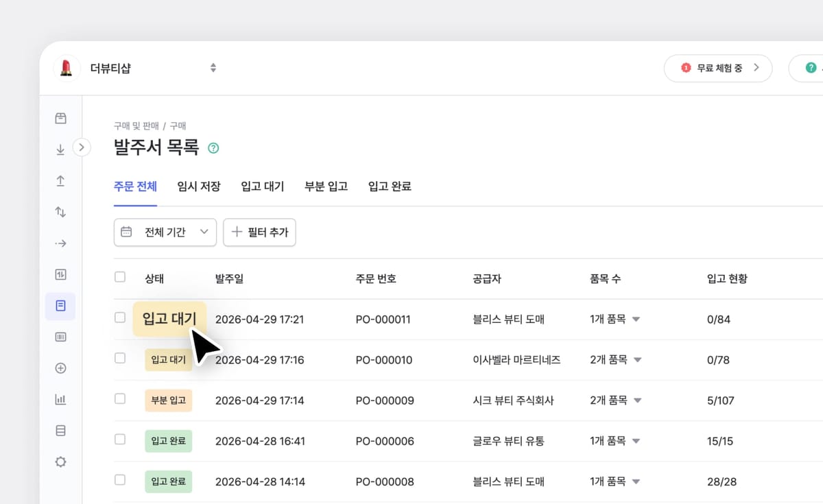Click the help icon next to 발주서 목록
Viewport: 823px width, 504px height.
(x=213, y=147)
